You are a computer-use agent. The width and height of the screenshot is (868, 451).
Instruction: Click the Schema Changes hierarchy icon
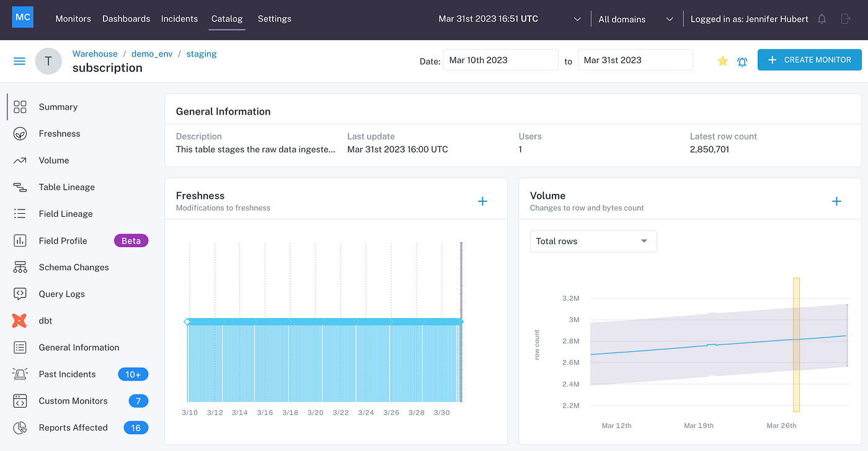(x=20, y=267)
